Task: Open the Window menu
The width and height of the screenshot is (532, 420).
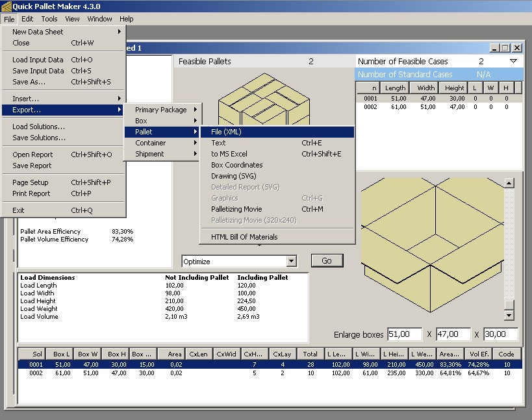Action: click(99, 19)
